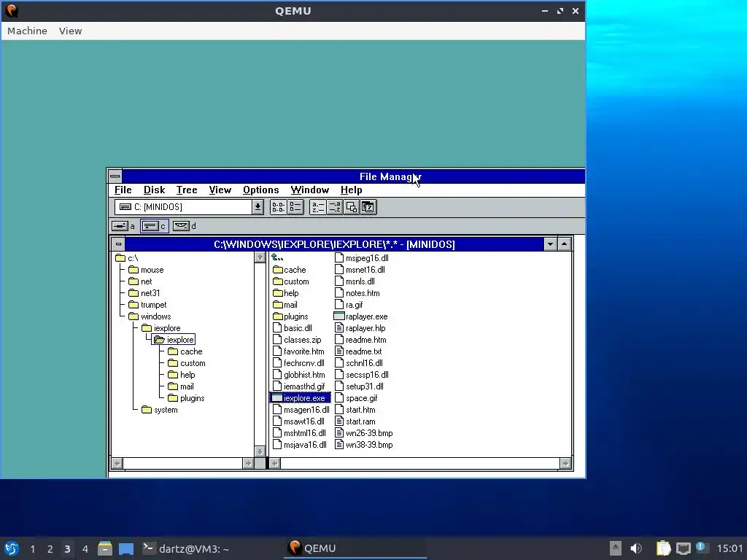
Task: Click file list scroll right arrow
Action: click(x=565, y=463)
